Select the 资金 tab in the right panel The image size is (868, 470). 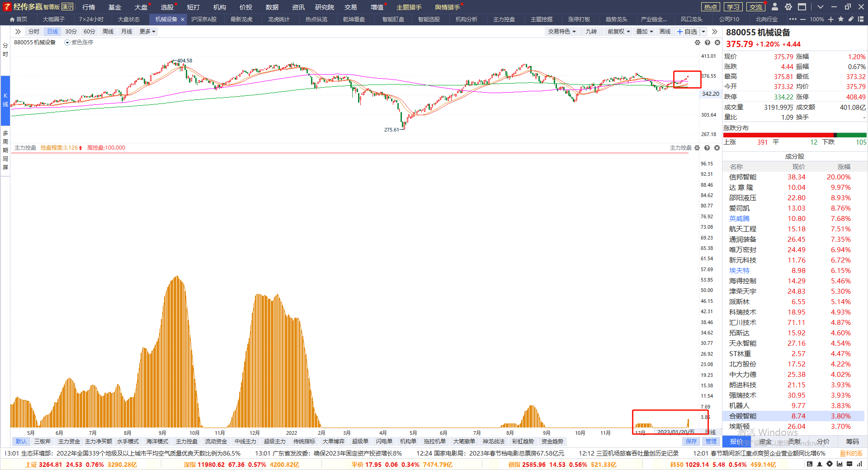click(x=765, y=442)
